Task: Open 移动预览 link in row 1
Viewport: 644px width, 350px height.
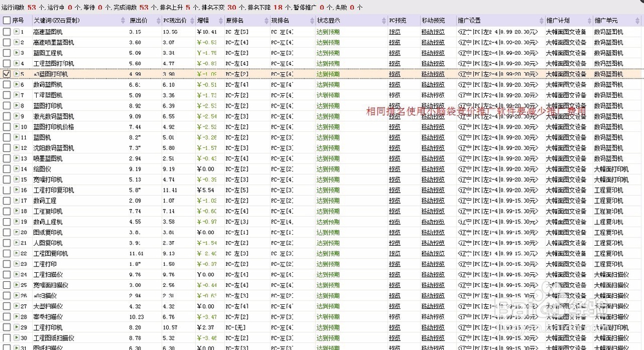Action: tap(433, 32)
